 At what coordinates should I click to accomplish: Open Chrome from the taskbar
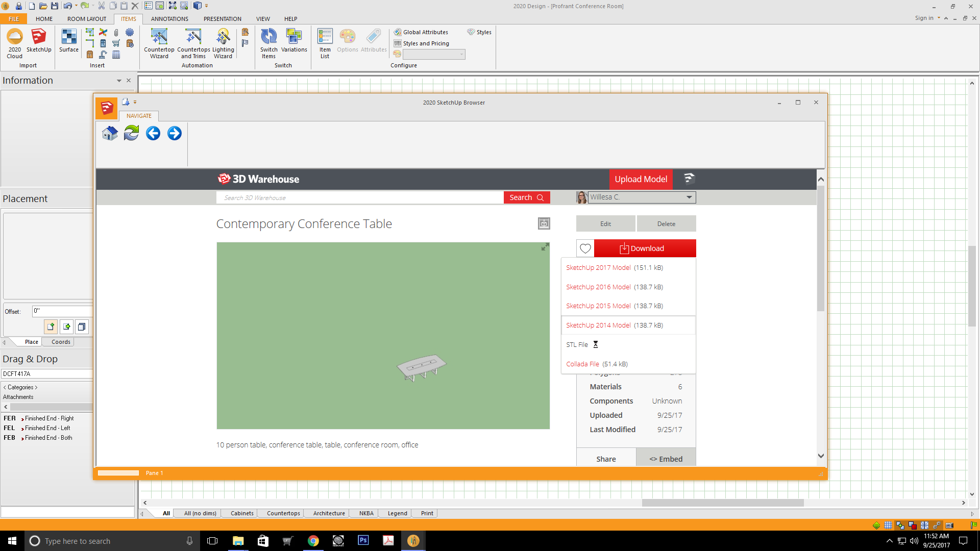313,541
